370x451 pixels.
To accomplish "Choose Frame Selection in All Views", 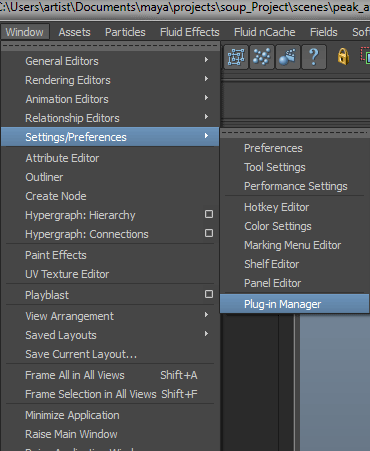I will 110,394.
